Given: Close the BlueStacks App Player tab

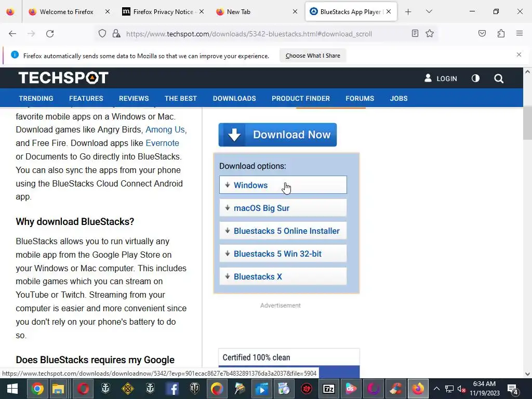Looking at the screenshot, I should tap(389, 11).
